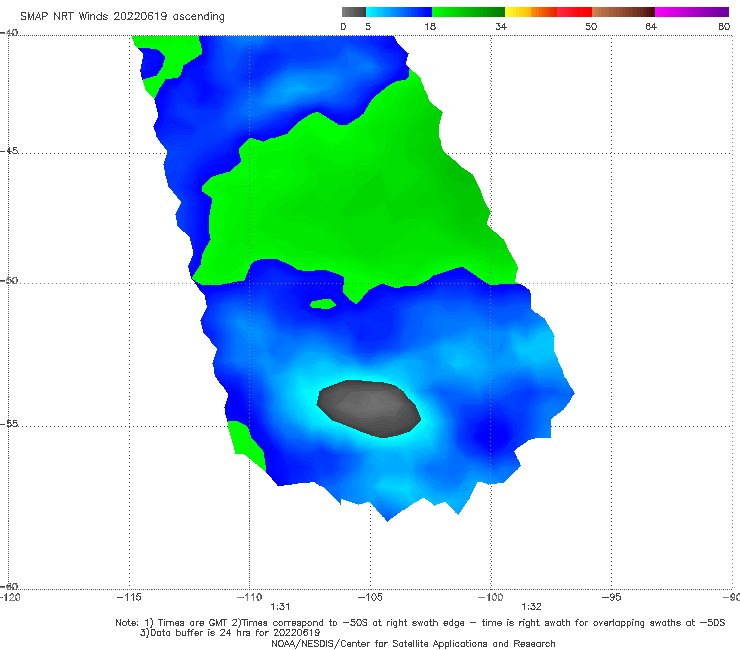Click the longitude label '-105'
The height and width of the screenshot is (650, 740).
pos(370,598)
